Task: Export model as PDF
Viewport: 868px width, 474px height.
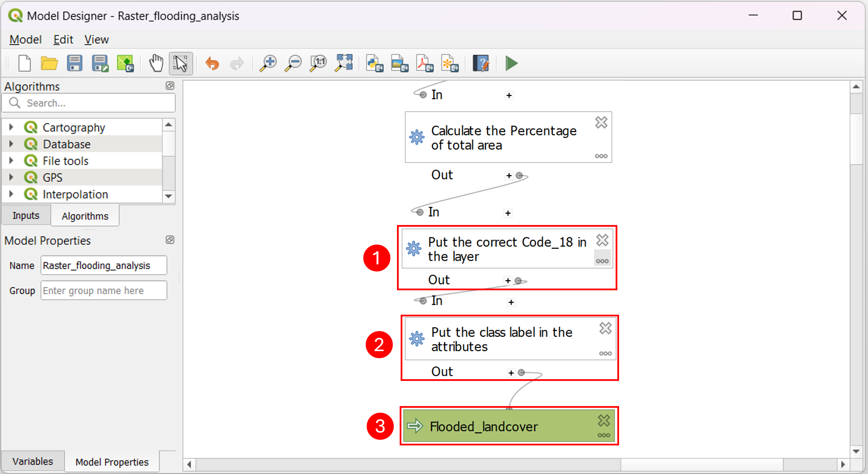Action: 425,63
